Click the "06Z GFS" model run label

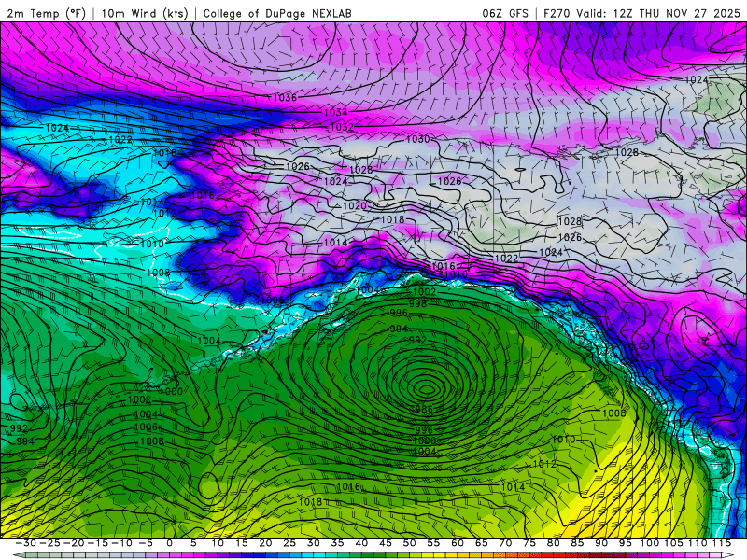(505, 13)
